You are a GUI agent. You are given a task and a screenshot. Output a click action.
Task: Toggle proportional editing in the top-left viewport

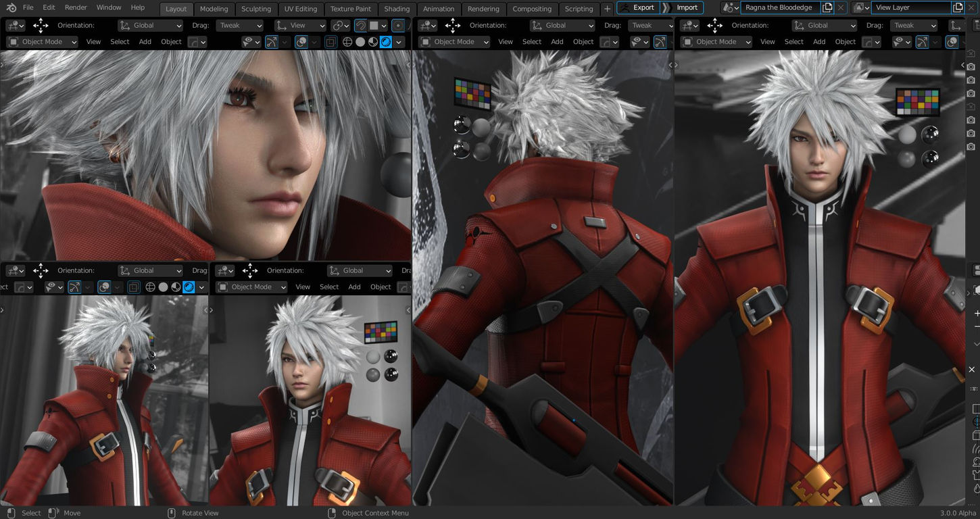[398, 26]
